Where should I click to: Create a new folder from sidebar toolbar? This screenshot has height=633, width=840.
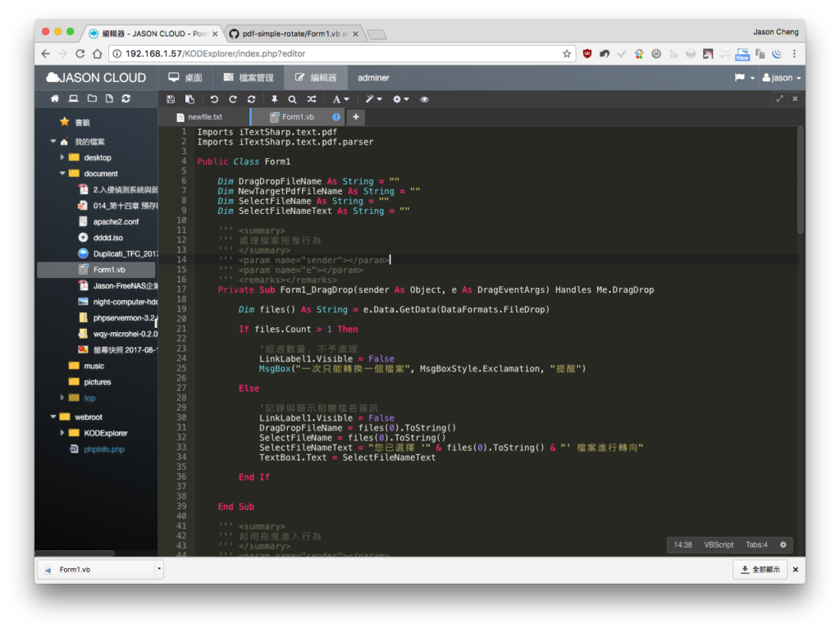[x=92, y=98]
